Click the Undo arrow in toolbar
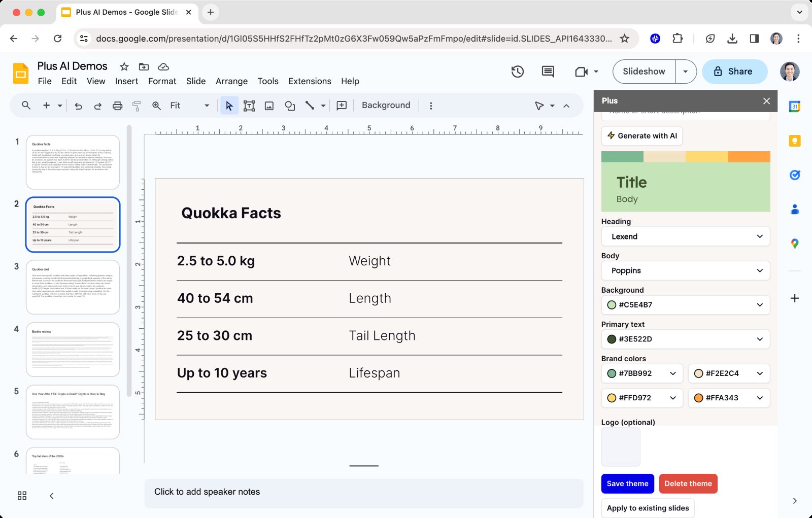Image resolution: width=812 pixels, height=518 pixels. (78, 106)
